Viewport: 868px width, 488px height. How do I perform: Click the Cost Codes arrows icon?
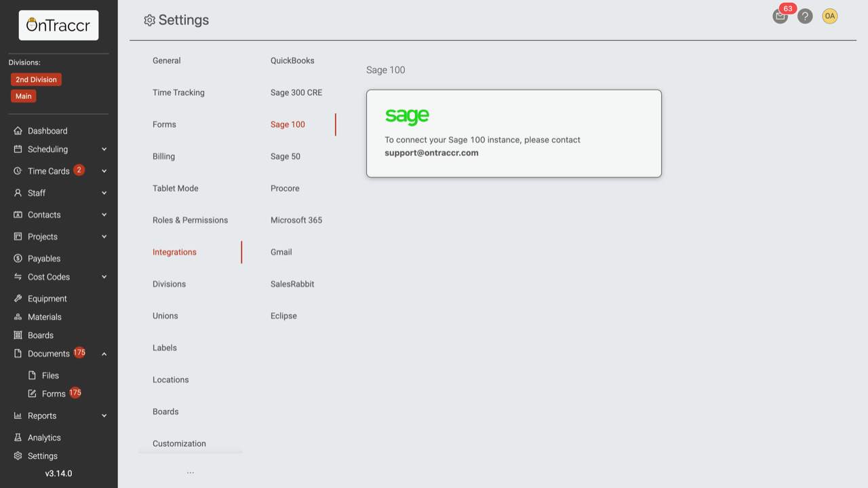pyautogui.click(x=18, y=276)
